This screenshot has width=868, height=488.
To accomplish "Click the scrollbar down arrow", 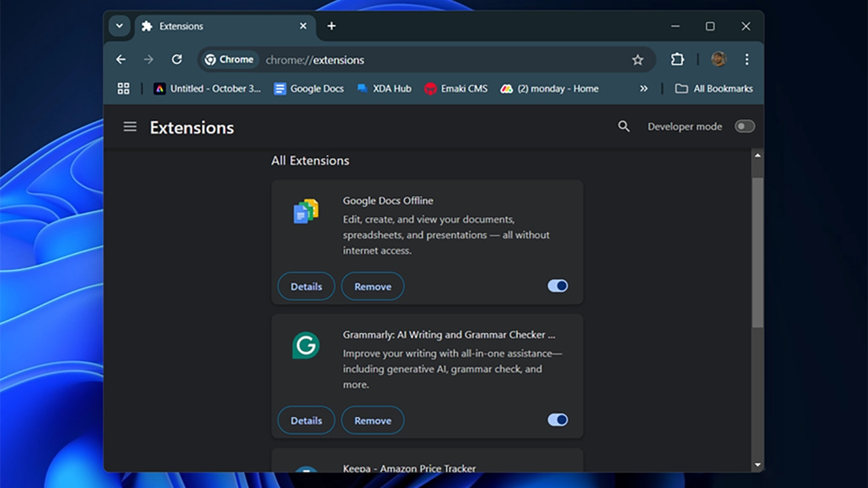I will pos(757,465).
